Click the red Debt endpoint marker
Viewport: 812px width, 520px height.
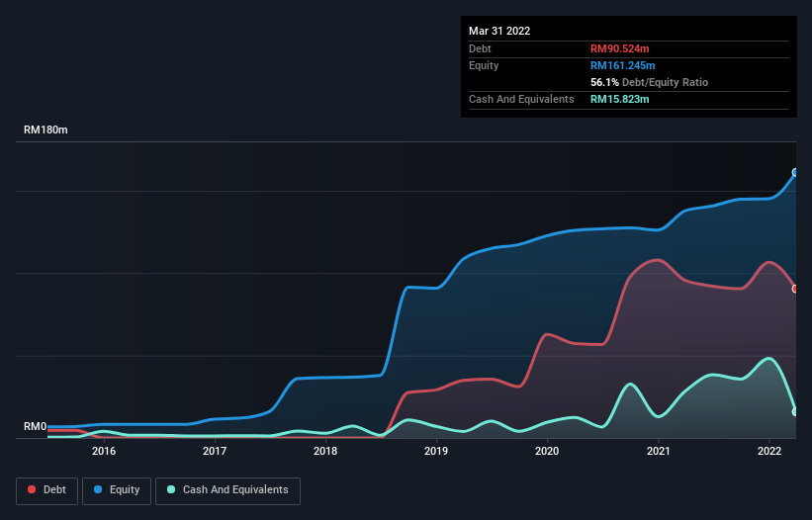[x=795, y=289]
